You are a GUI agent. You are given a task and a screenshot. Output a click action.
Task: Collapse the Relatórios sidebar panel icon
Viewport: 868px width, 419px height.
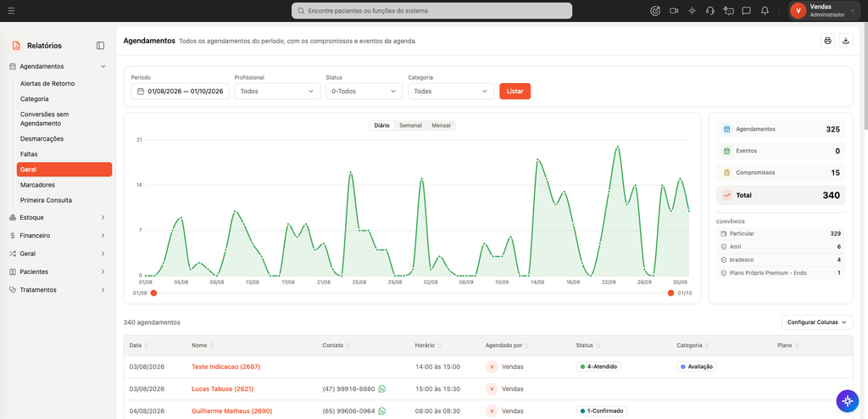100,46
